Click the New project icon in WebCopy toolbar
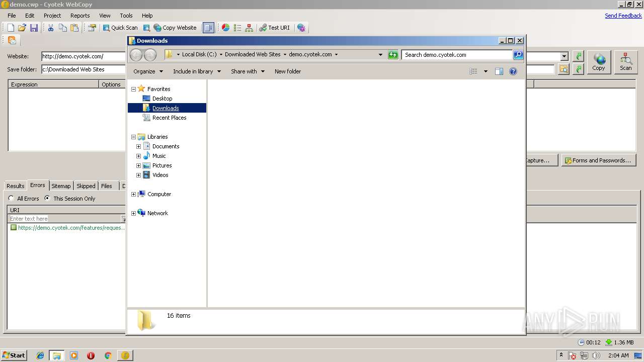 point(11,28)
